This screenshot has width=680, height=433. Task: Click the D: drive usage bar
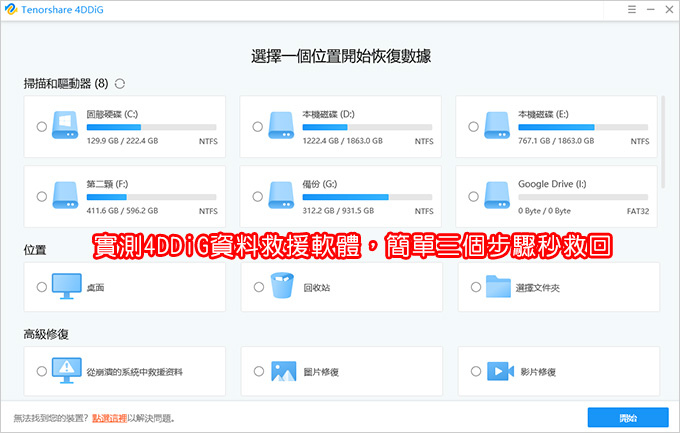(367, 127)
